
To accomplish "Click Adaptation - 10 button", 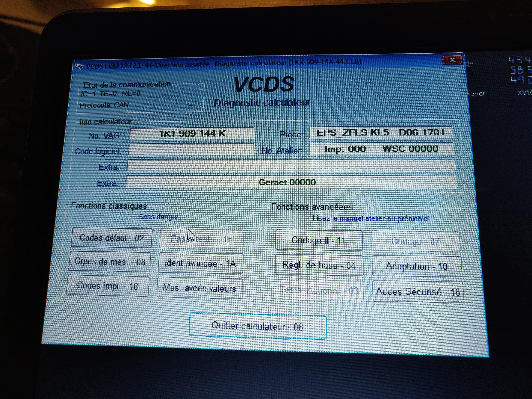I will click(x=417, y=266).
